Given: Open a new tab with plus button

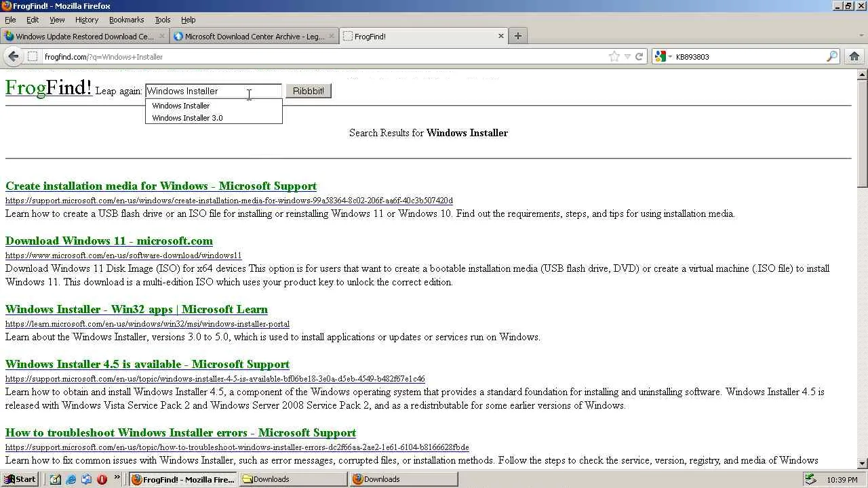Looking at the screenshot, I should pos(517,36).
